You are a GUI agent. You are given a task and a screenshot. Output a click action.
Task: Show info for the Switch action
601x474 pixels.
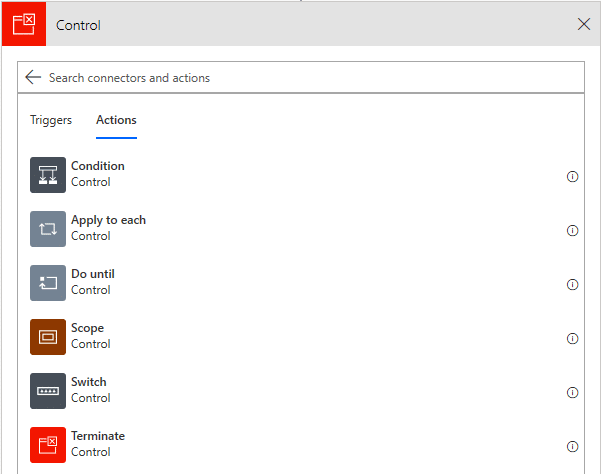tap(572, 392)
